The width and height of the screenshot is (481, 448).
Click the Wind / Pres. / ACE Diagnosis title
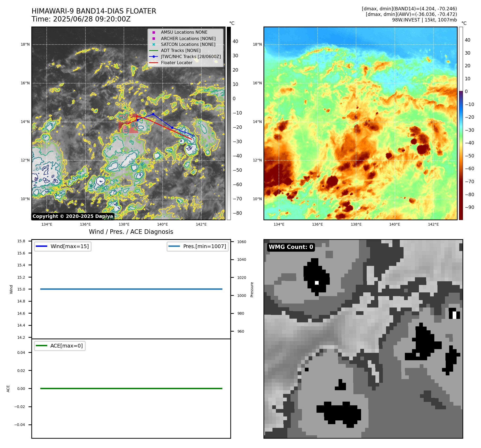pos(131,232)
